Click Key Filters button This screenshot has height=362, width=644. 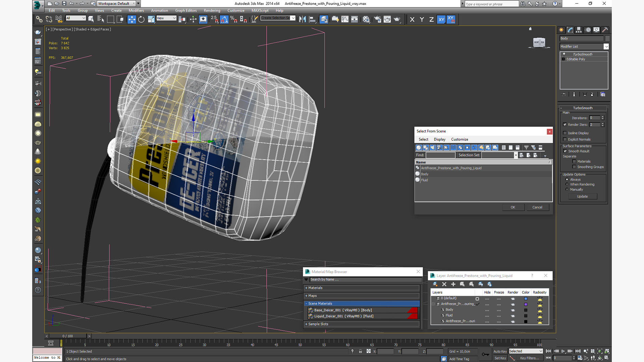pos(530,358)
